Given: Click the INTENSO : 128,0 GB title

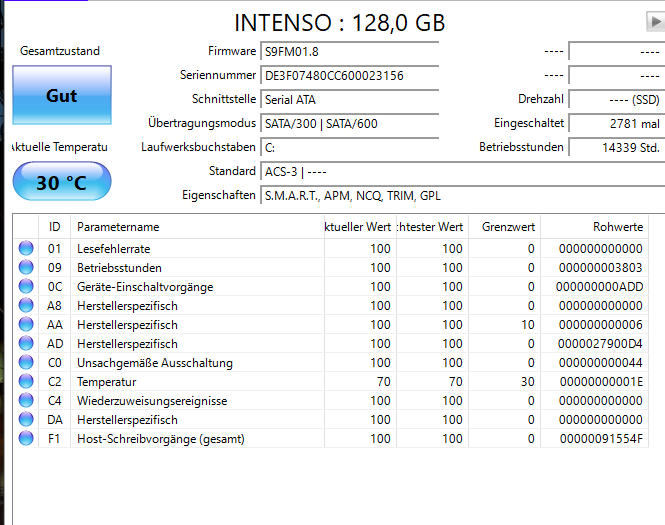Looking at the screenshot, I should click(x=339, y=23).
